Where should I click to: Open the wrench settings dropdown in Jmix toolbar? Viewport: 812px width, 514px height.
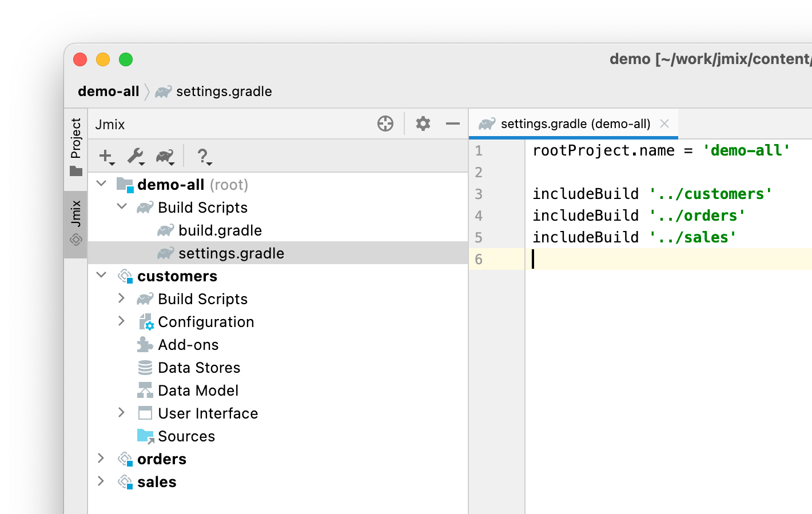[136, 156]
